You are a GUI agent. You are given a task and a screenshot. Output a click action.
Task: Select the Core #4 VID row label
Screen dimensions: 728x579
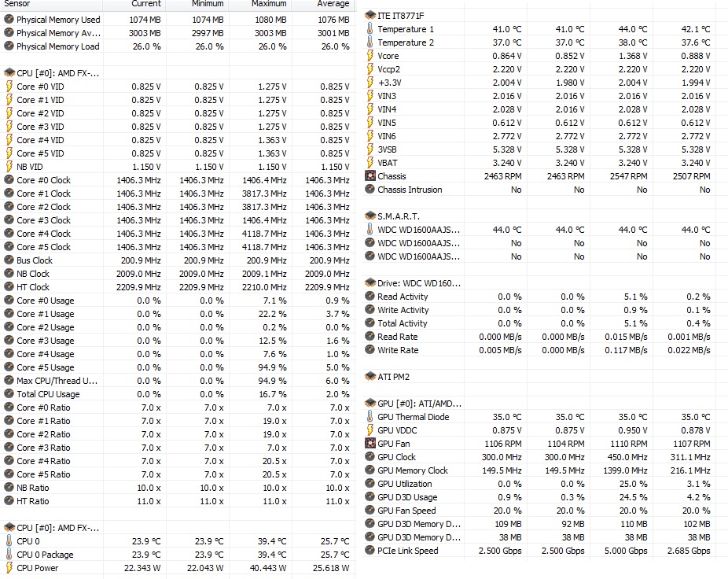coord(40,140)
